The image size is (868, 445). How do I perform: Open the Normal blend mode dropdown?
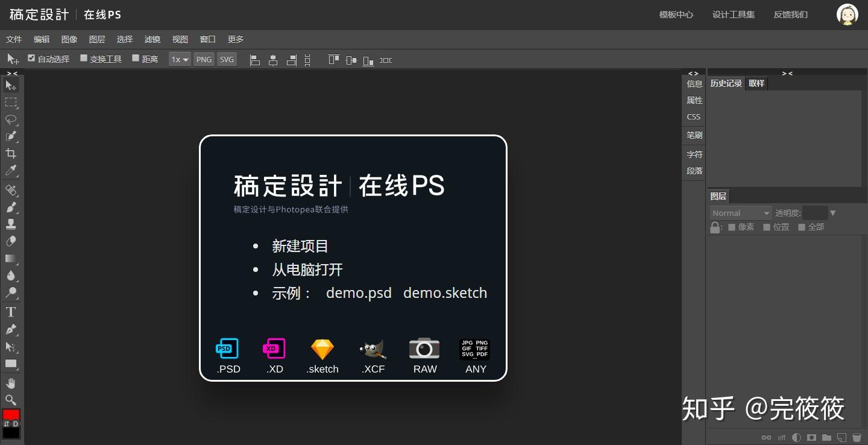tap(741, 213)
